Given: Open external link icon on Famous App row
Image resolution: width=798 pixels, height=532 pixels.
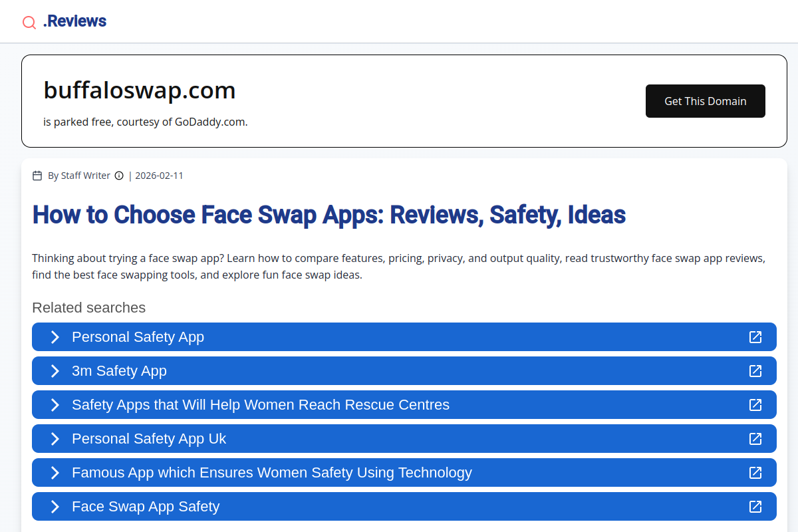Looking at the screenshot, I should click(x=755, y=473).
